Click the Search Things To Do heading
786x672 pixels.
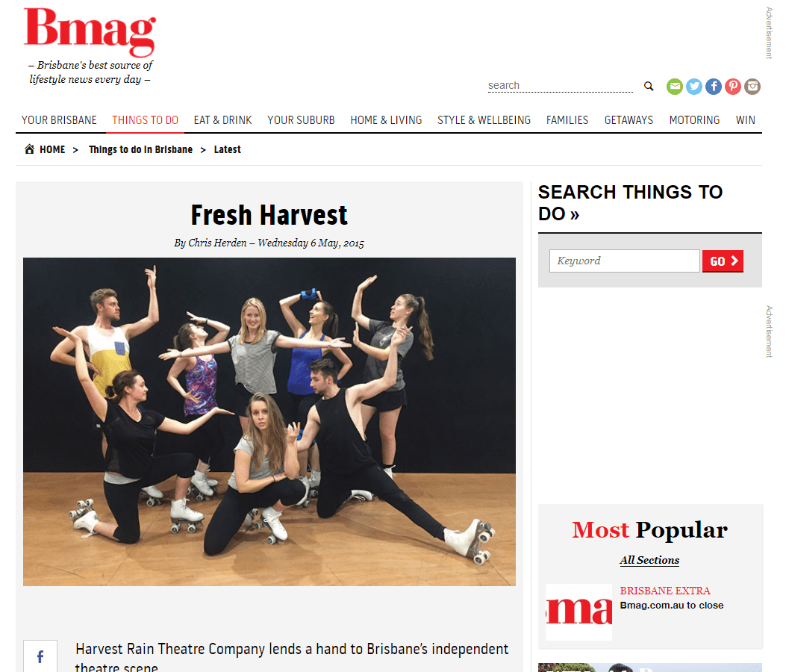click(x=630, y=202)
